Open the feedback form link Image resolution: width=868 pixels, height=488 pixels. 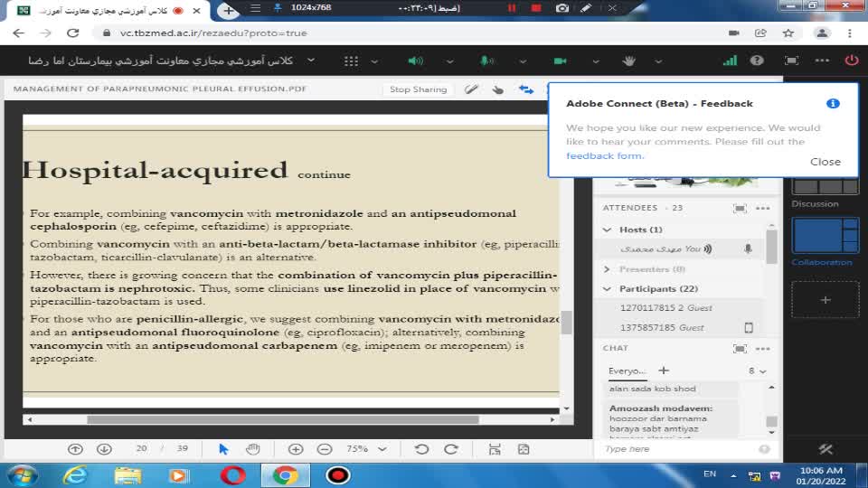pos(604,155)
